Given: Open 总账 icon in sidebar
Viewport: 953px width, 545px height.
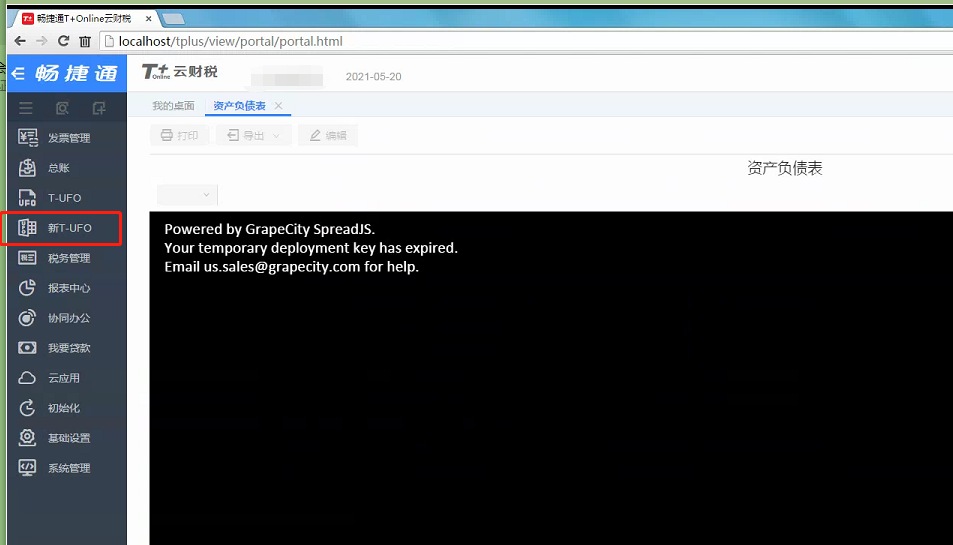Looking at the screenshot, I should coord(27,168).
